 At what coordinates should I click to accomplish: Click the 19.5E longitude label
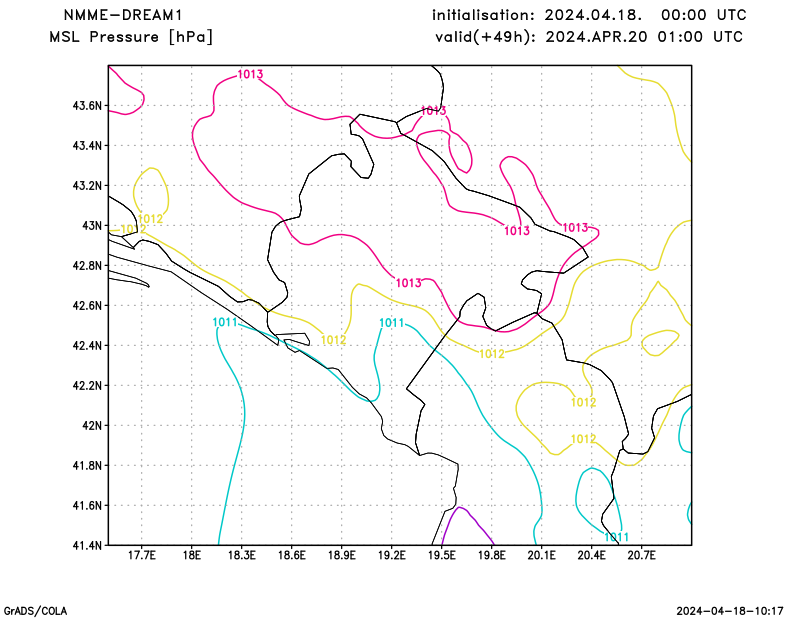coord(442,555)
